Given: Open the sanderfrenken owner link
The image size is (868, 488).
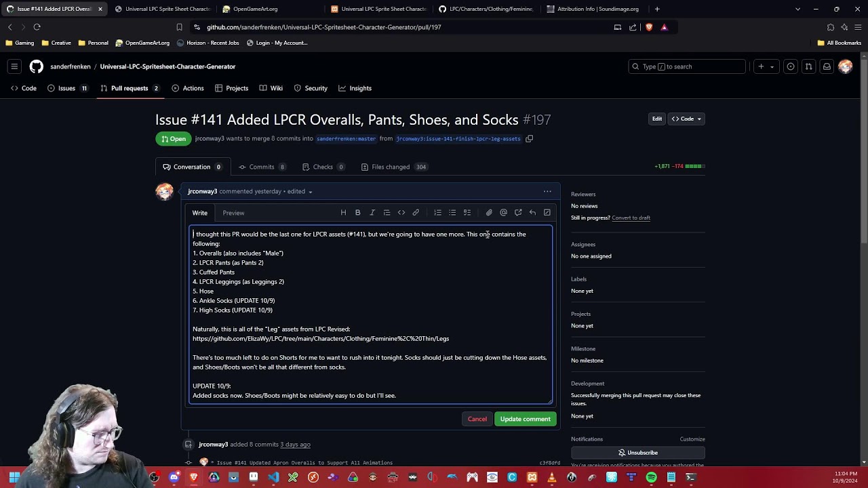Looking at the screenshot, I should tap(71, 66).
